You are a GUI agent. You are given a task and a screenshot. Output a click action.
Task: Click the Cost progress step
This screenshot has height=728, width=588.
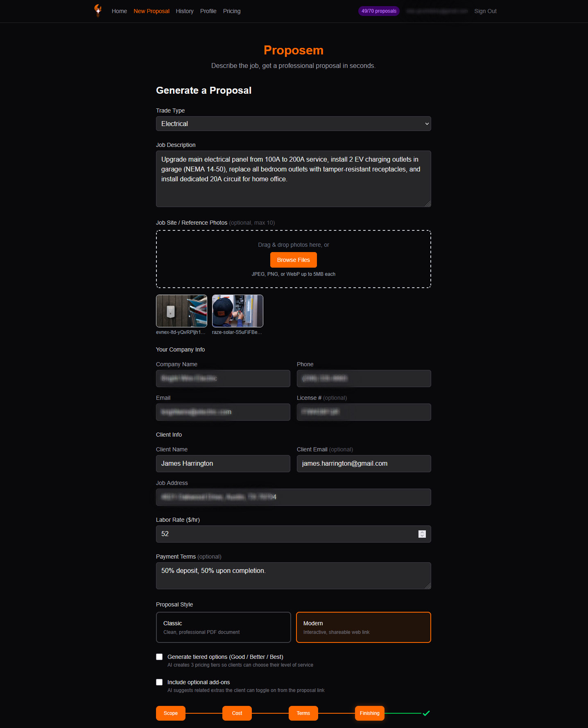pos(237,713)
